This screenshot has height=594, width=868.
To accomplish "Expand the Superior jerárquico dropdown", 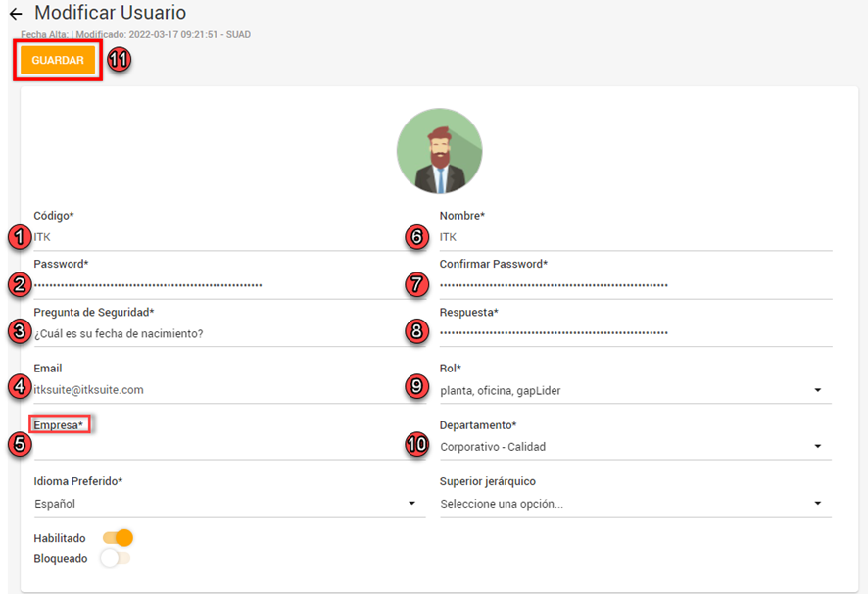I will (x=817, y=504).
